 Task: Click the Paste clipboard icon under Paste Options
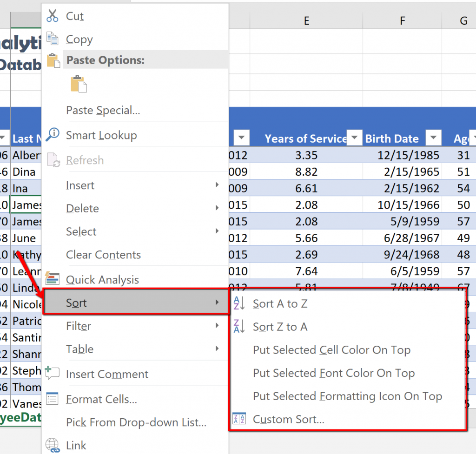coord(78,84)
